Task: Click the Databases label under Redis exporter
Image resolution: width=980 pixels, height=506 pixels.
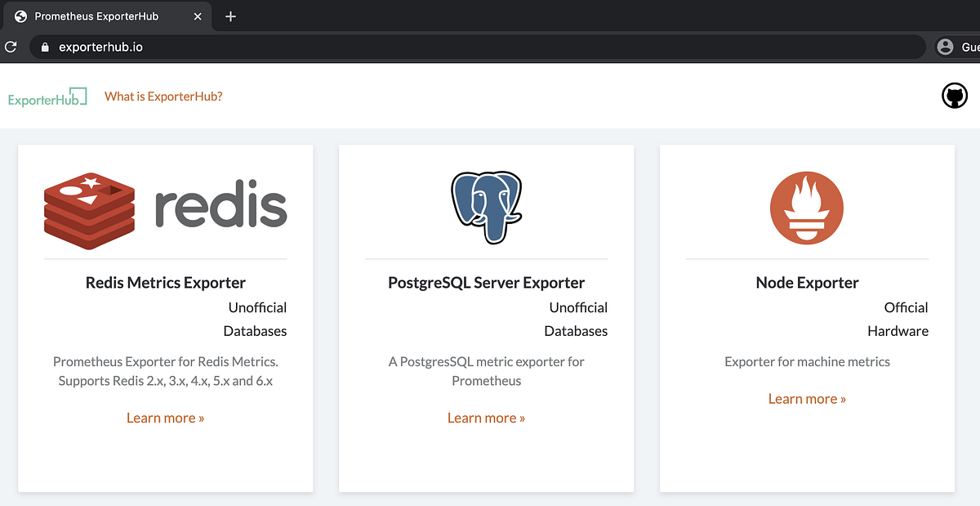Action: tap(254, 330)
